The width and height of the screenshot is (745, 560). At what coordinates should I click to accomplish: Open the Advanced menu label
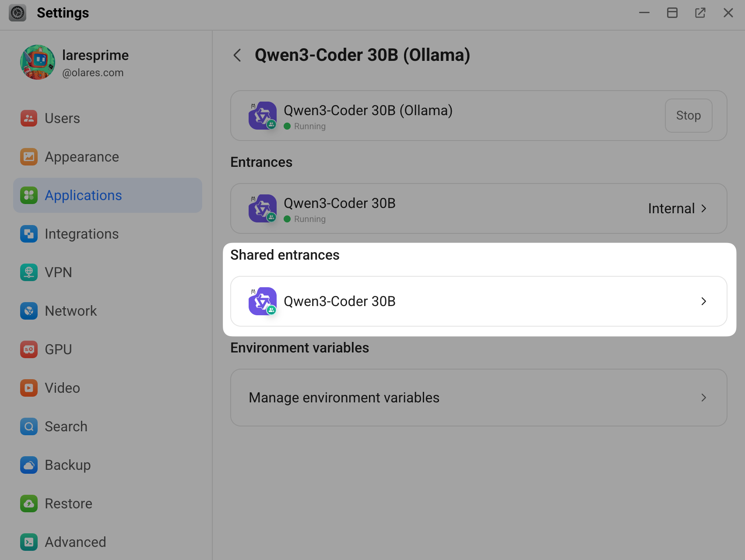pyautogui.click(x=75, y=542)
